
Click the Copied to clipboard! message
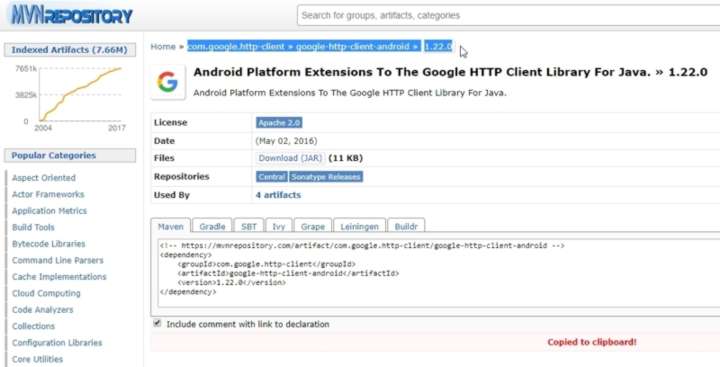click(x=591, y=342)
